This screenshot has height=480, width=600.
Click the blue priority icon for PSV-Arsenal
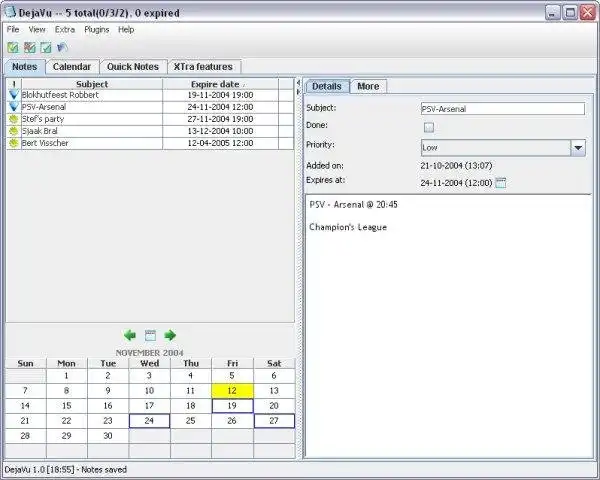(14, 107)
